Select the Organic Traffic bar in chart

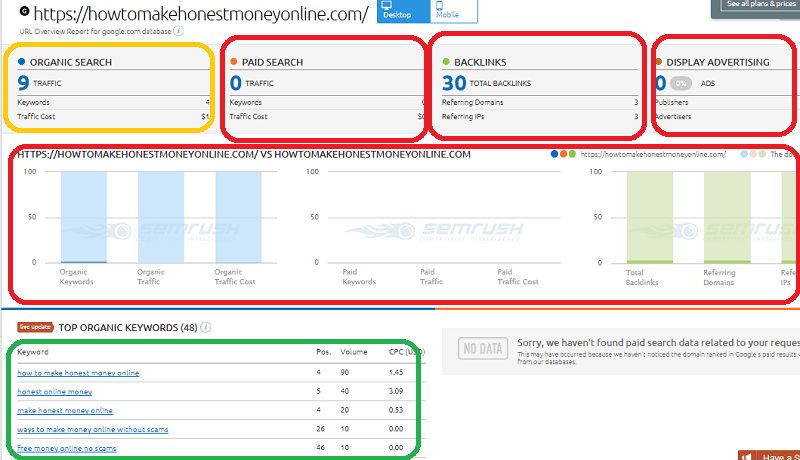tap(161, 217)
